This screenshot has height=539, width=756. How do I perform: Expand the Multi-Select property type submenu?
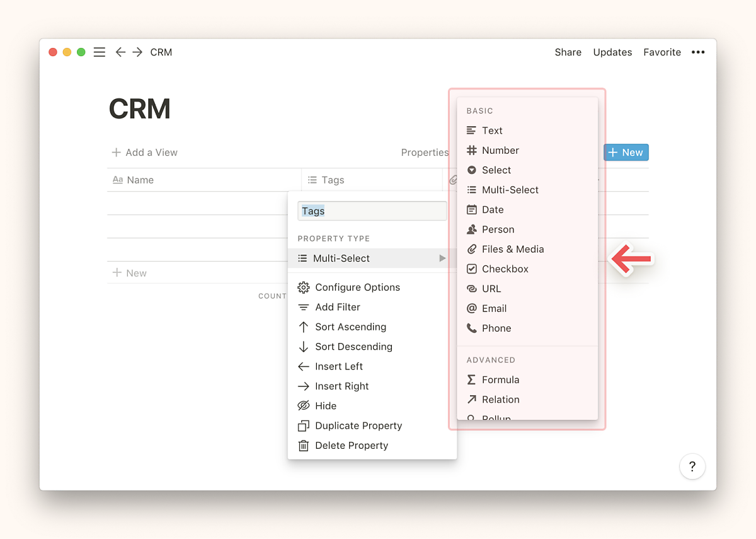click(x=372, y=258)
